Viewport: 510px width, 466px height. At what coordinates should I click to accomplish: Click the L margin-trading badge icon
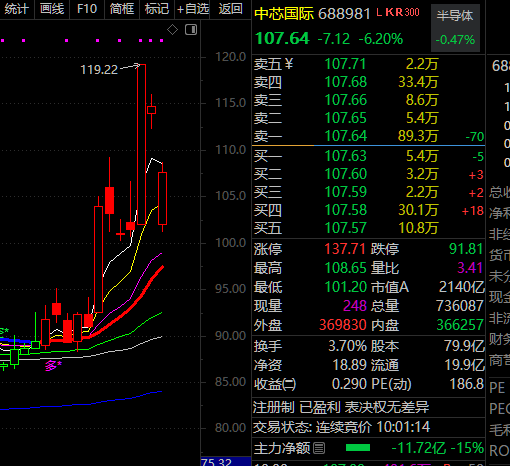[379, 12]
